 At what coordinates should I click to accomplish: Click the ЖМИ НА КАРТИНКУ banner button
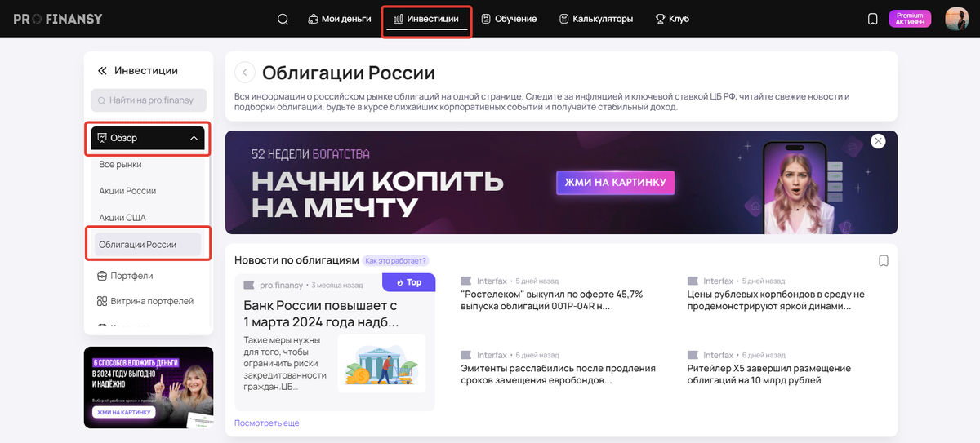coord(616,183)
